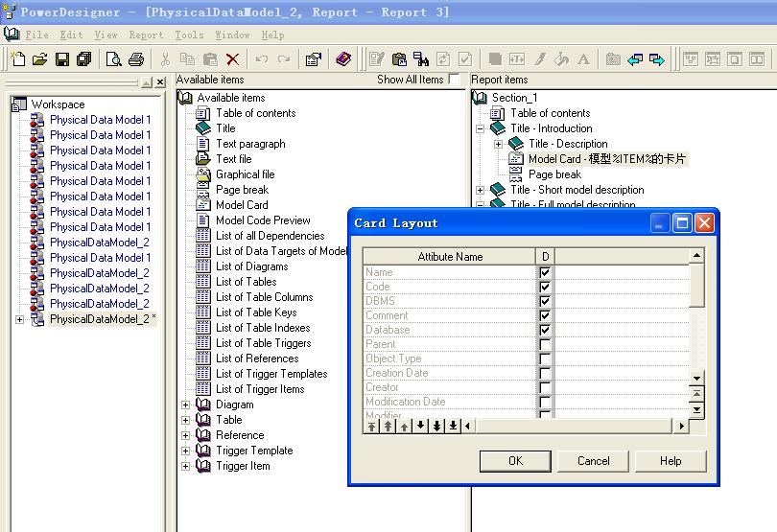Open the Tools menu
777x532 pixels.
click(189, 35)
